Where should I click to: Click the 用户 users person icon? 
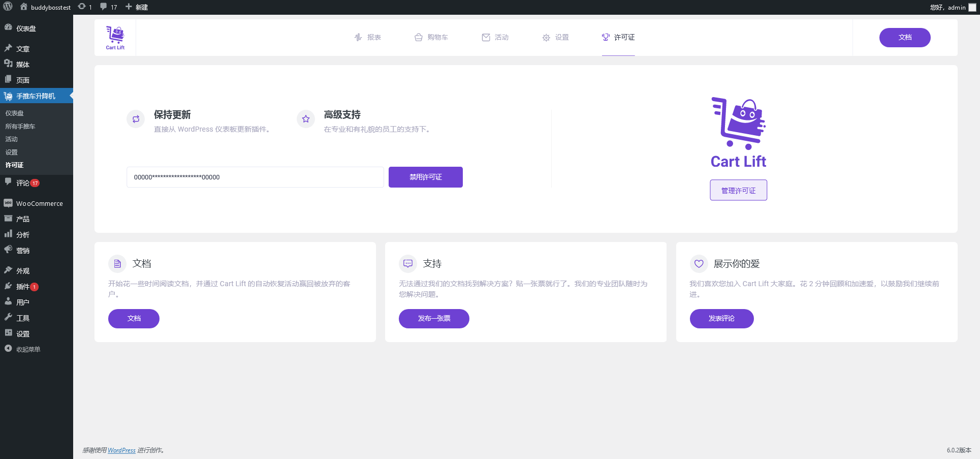[8, 301]
